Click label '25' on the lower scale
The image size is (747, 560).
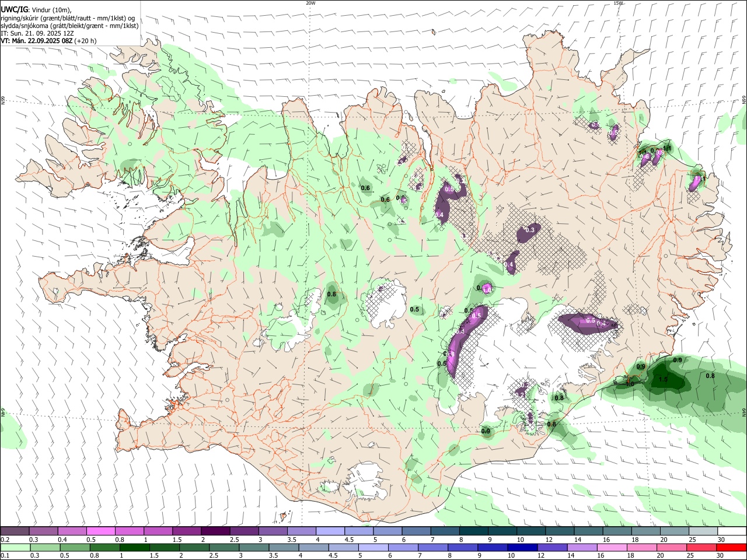(x=692, y=556)
